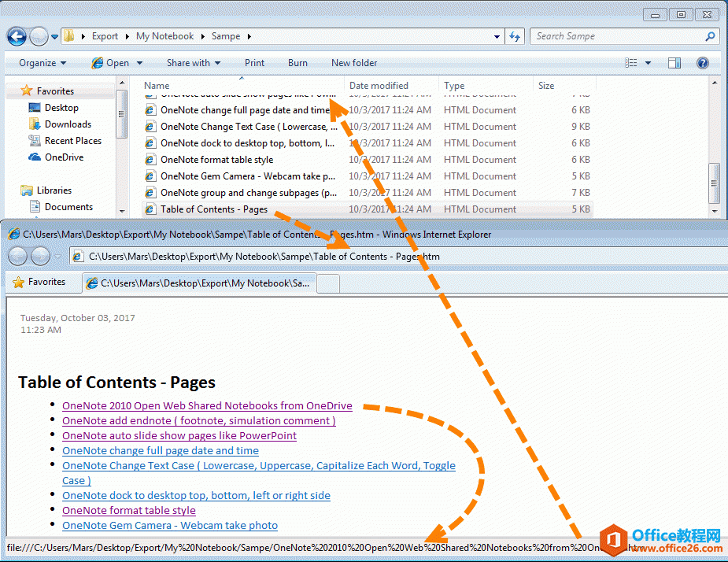Click New folder in the toolbar
The height and width of the screenshot is (562, 728).
(354, 63)
